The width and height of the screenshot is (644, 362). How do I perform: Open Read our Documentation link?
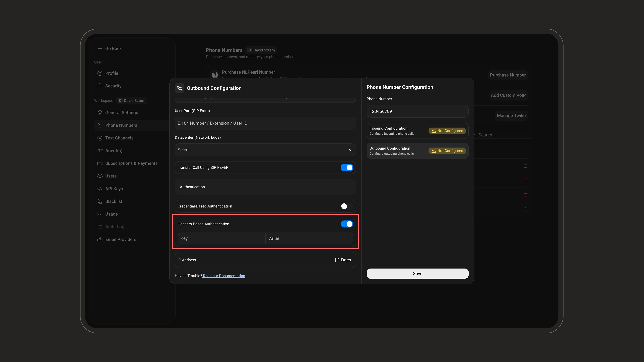pos(224,276)
